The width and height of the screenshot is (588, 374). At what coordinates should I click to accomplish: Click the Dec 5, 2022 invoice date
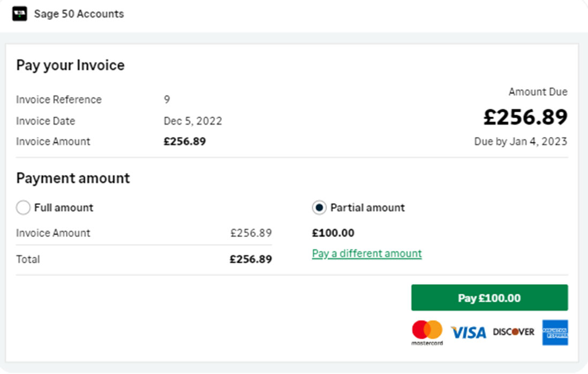pyautogui.click(x=193, y=121)
